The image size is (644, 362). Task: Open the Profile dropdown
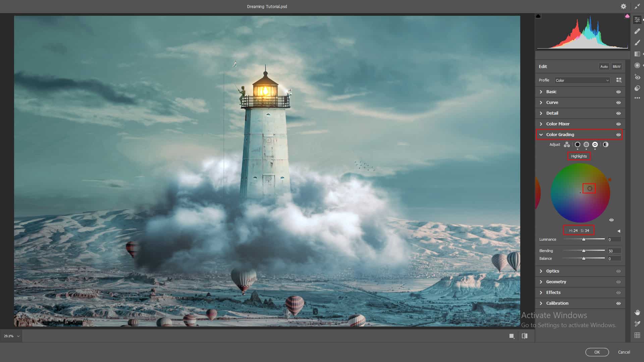[582, 80]
